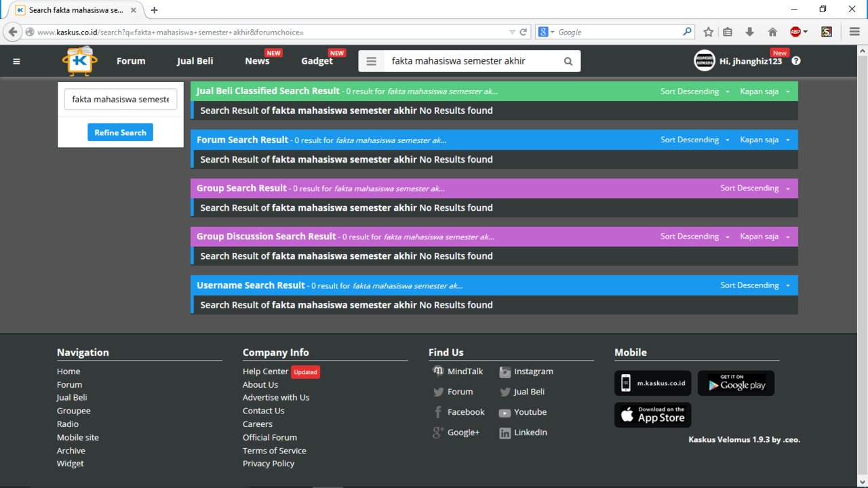This screenshot has height=488, width=868.
Task: Open News in header navigation
Action: point(257,61)
